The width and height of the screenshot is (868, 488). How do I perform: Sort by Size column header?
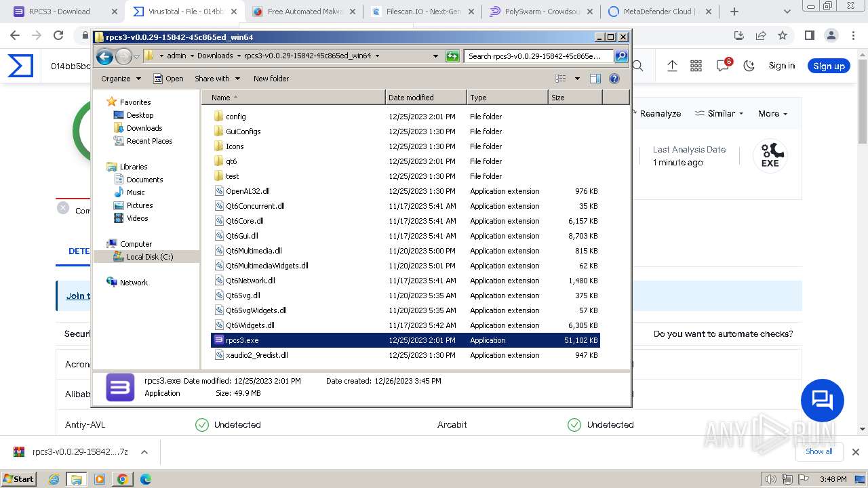(x=575, y=98)
